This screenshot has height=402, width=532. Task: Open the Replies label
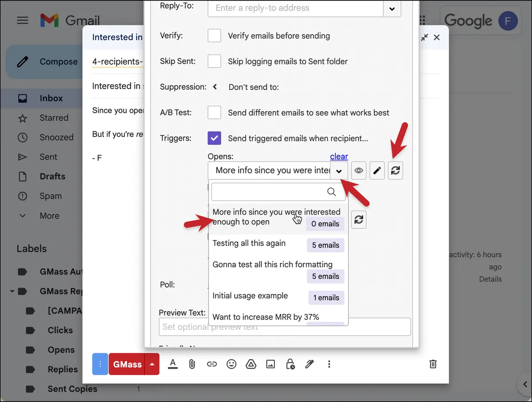(x=63, y=369)
